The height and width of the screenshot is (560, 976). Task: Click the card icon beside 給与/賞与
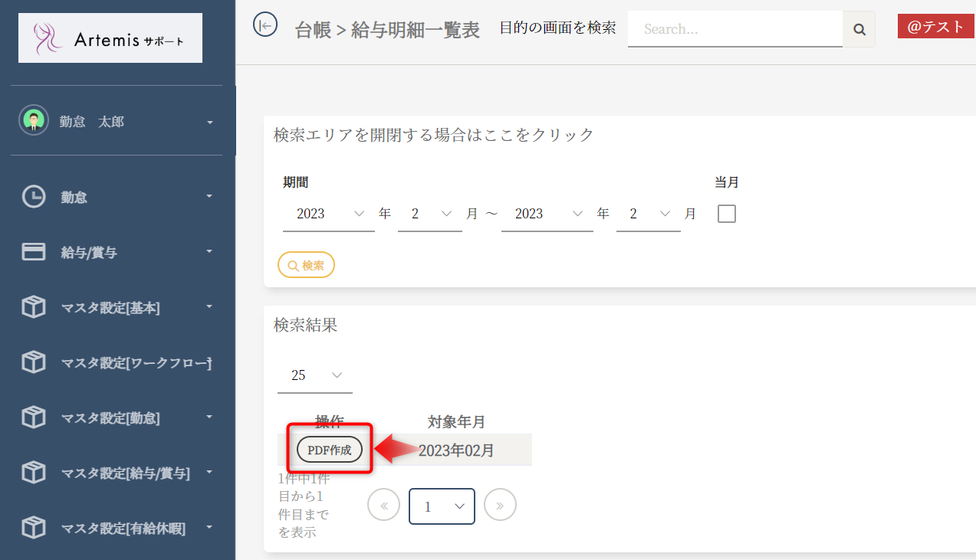pyautogui.click(x=33, y=252)
